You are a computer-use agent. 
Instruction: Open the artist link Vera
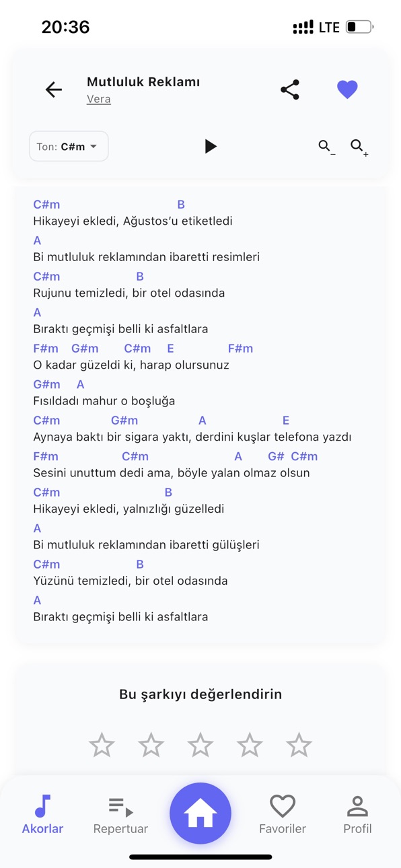99,99
